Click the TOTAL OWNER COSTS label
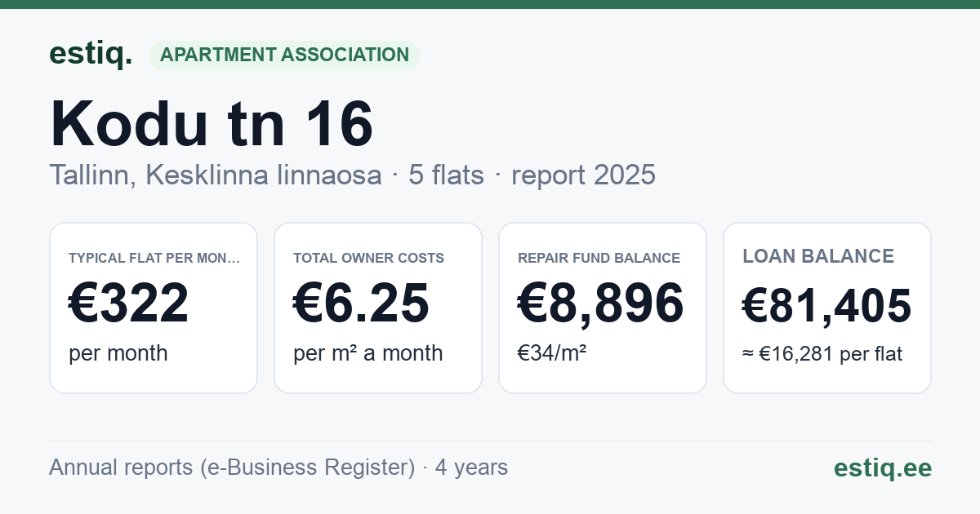This screenshot has height=514, width=980. (369, 258)
